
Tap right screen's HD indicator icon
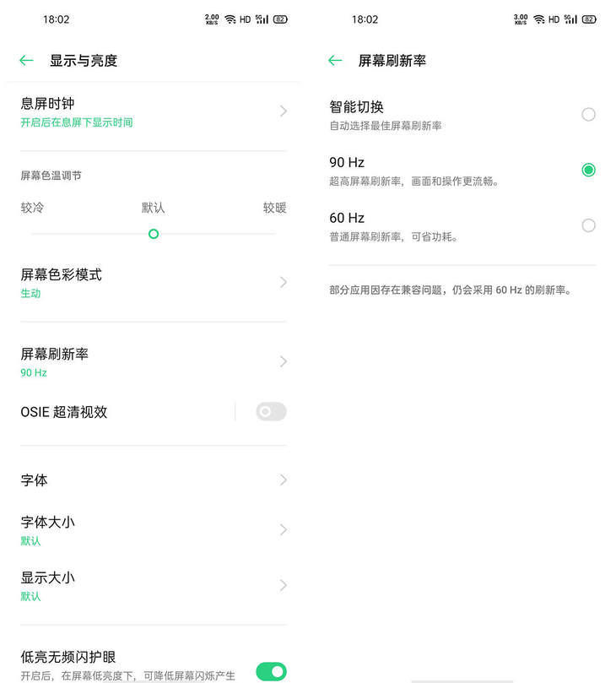[x=554, y=19]
